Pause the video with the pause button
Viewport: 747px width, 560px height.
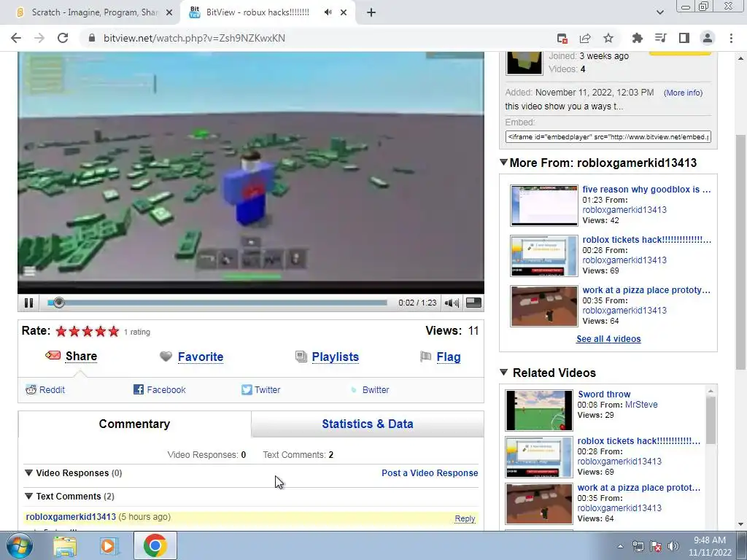28,303
